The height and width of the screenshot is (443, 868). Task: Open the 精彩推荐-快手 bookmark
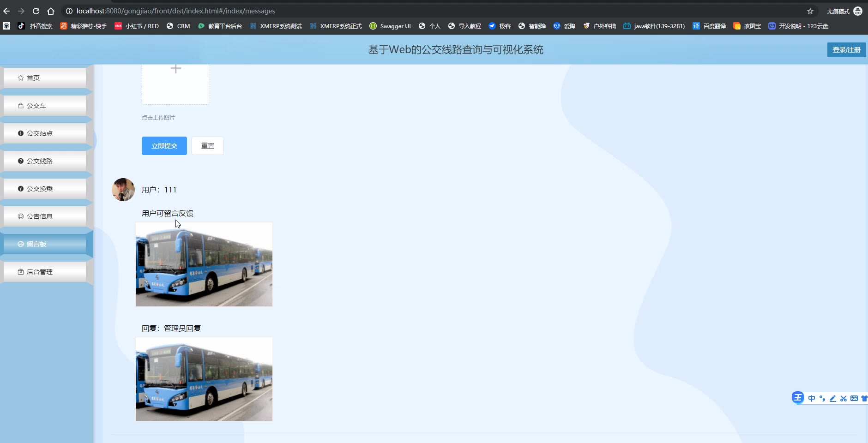pyautogui.click(x=84, y=26)
